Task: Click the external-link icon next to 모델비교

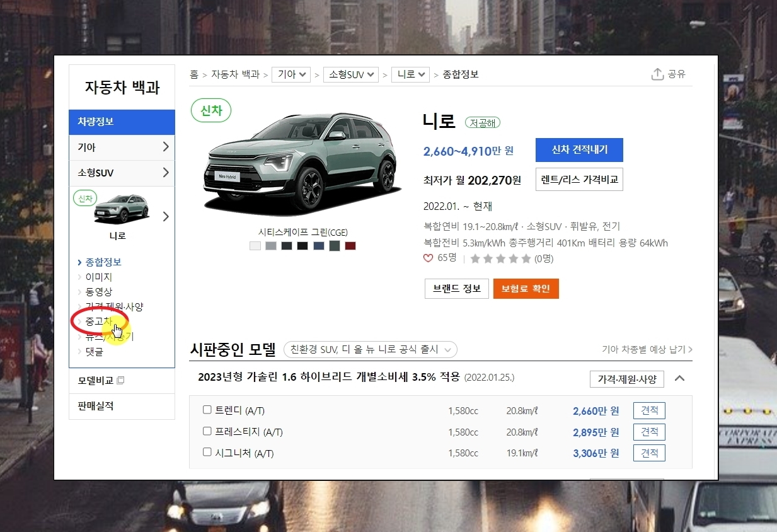Action: coord(121,381)
